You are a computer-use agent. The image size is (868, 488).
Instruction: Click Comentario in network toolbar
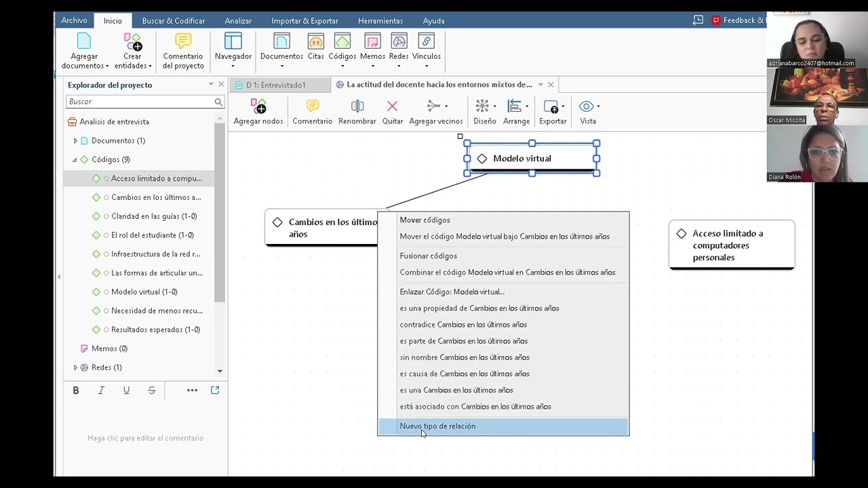pyautogui.click(x=312, y=113)
